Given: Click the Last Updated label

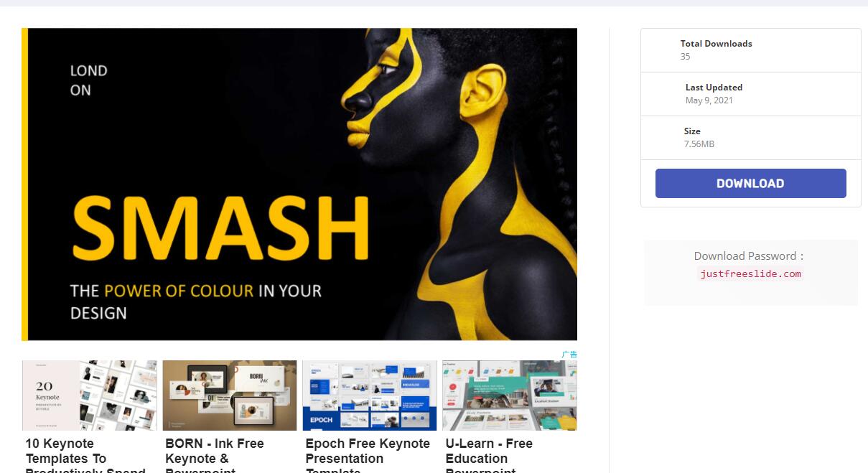Looking at the screenshot, I should 714,88.
